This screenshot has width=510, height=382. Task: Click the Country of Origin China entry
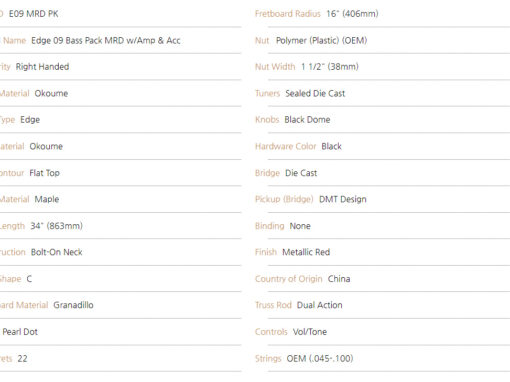coord(382,279)
